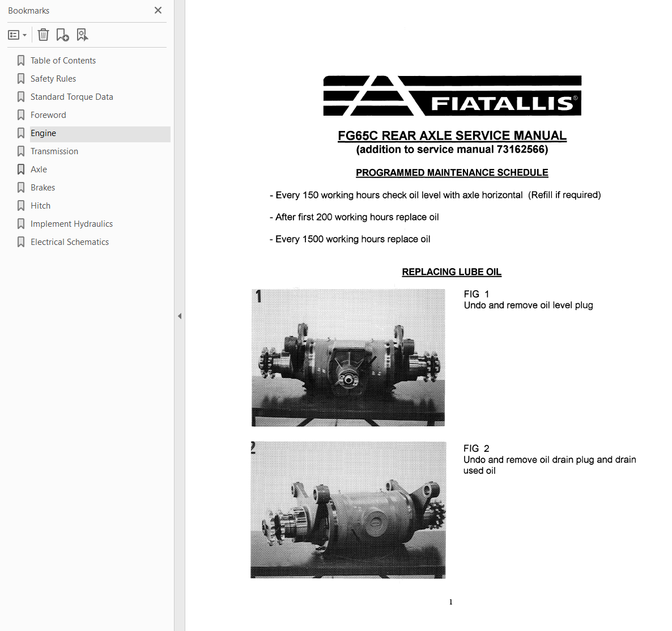
Task: Close the Bookmarks panel
Action: pyautogui.click(x=158, y=10)
